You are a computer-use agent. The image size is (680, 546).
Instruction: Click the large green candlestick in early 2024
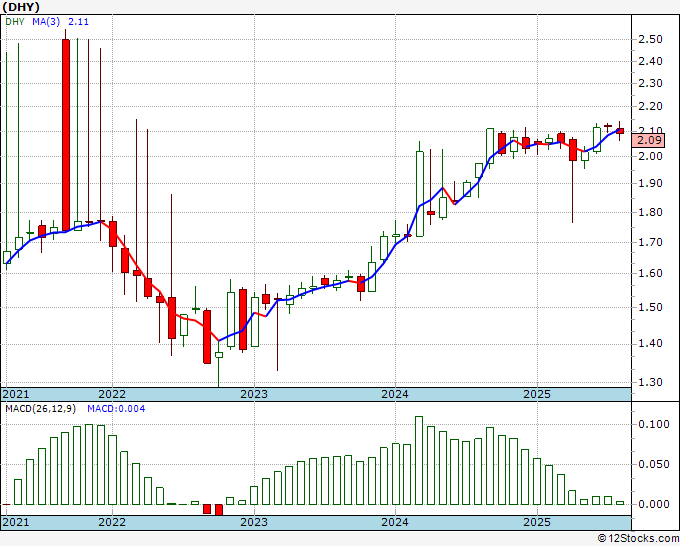[420, 193]
